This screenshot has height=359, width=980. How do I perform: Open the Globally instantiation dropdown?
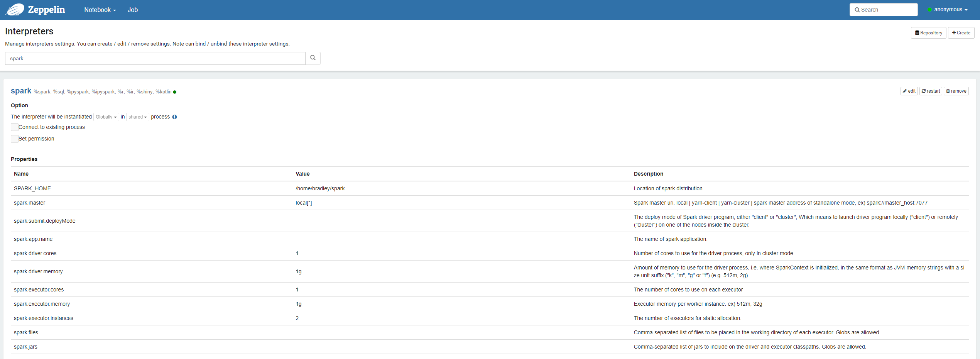(106, 117)
